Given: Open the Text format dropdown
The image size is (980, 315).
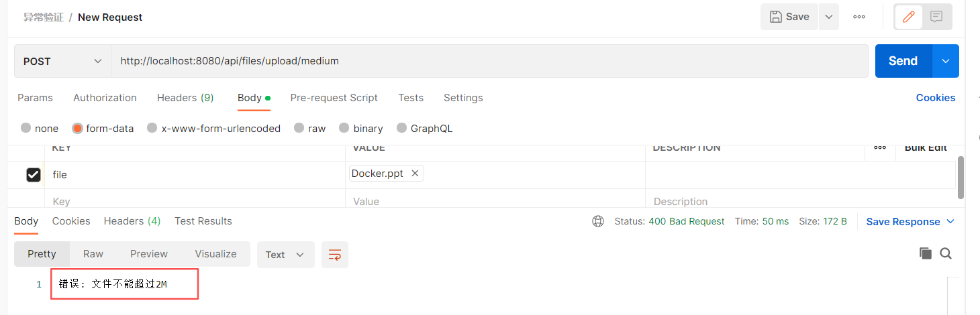Looking at the screenshot, I should (x=285, y=255).
